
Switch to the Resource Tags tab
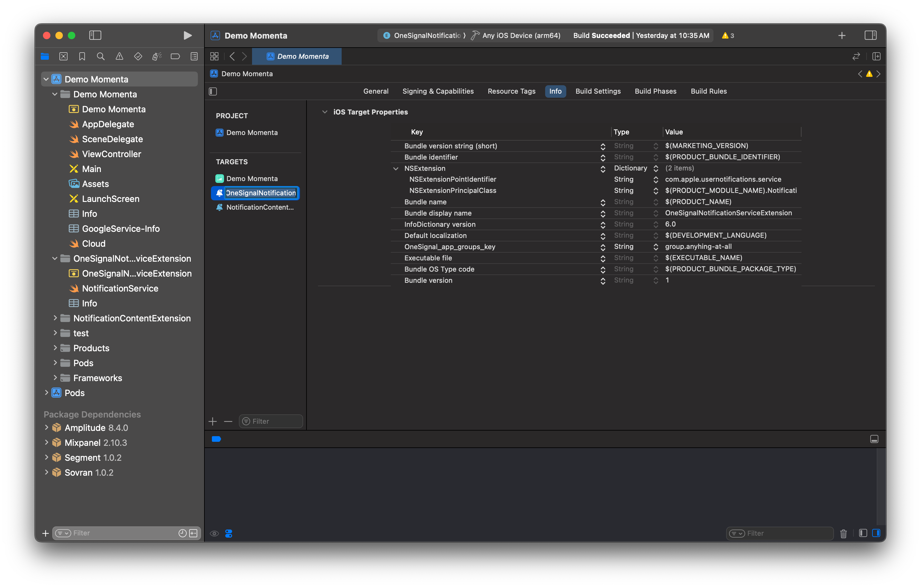(511, 91)
